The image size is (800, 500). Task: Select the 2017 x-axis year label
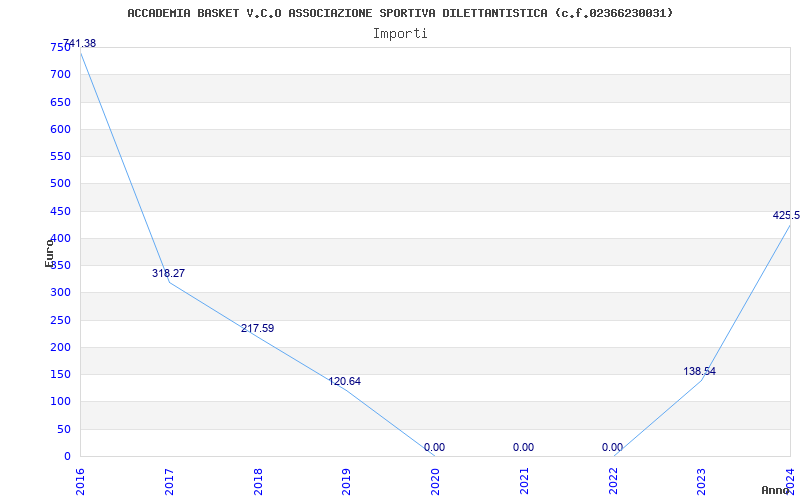(169, 481)
